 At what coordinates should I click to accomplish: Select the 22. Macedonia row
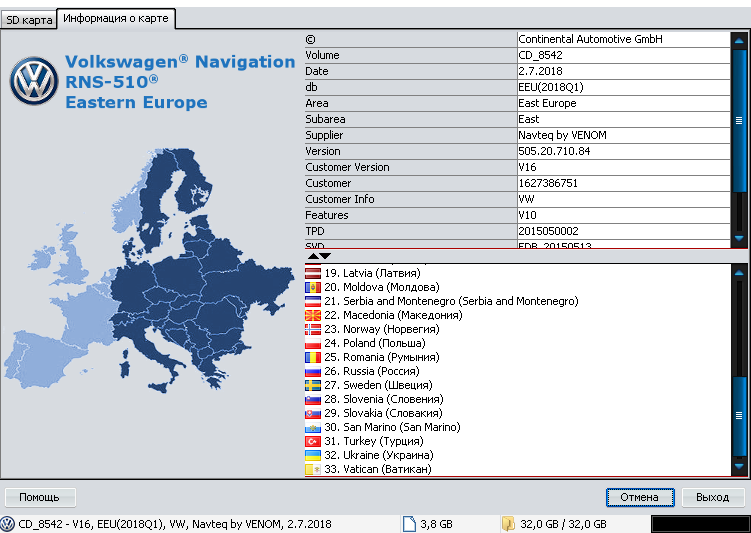click(x=517, y=315)
